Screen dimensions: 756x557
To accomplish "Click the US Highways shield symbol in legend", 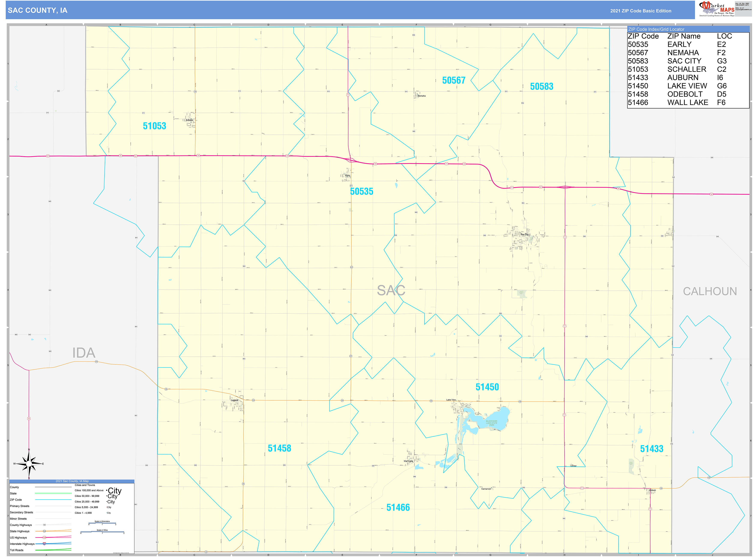I will click(44, 538).
